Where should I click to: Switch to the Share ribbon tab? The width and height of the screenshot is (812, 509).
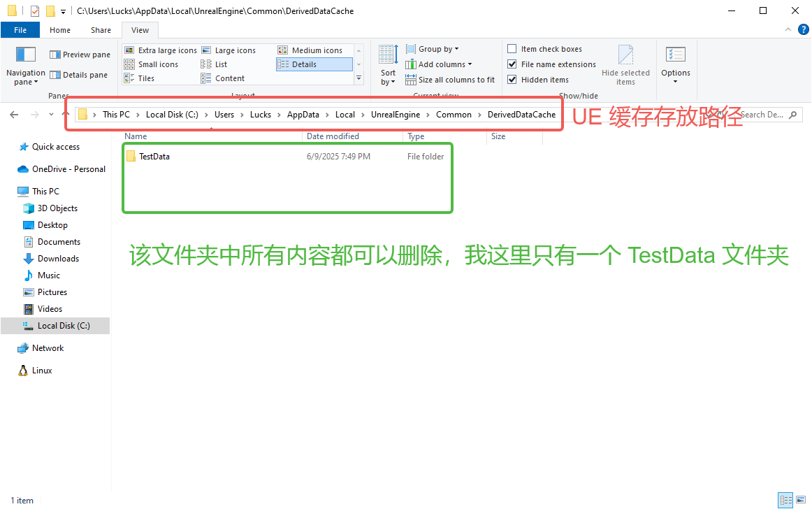101,30
